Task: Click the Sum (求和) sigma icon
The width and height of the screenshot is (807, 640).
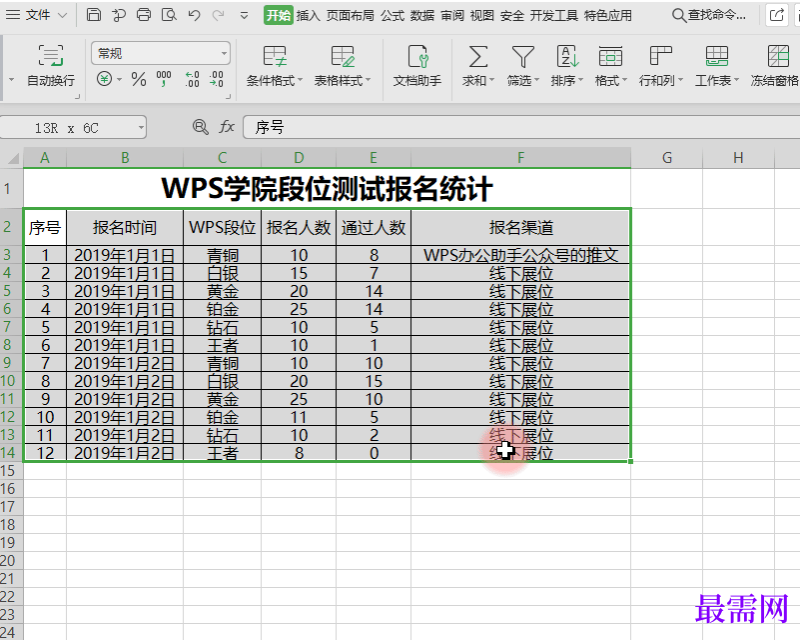Action: tap(478, 57)
